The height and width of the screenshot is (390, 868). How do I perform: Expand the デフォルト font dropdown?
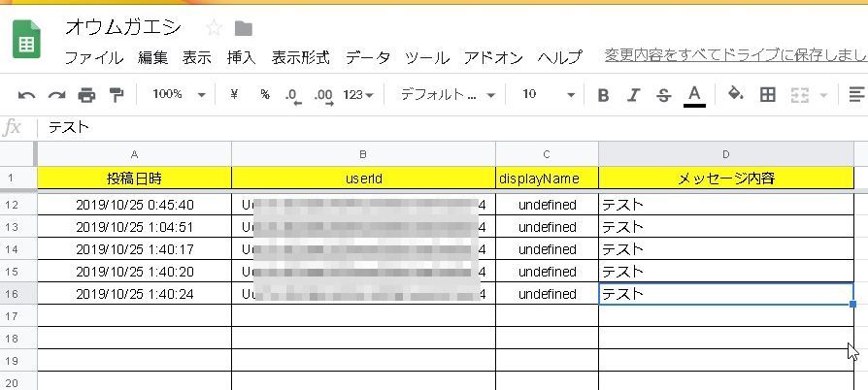pyautogui.click(x=448, y=95)
